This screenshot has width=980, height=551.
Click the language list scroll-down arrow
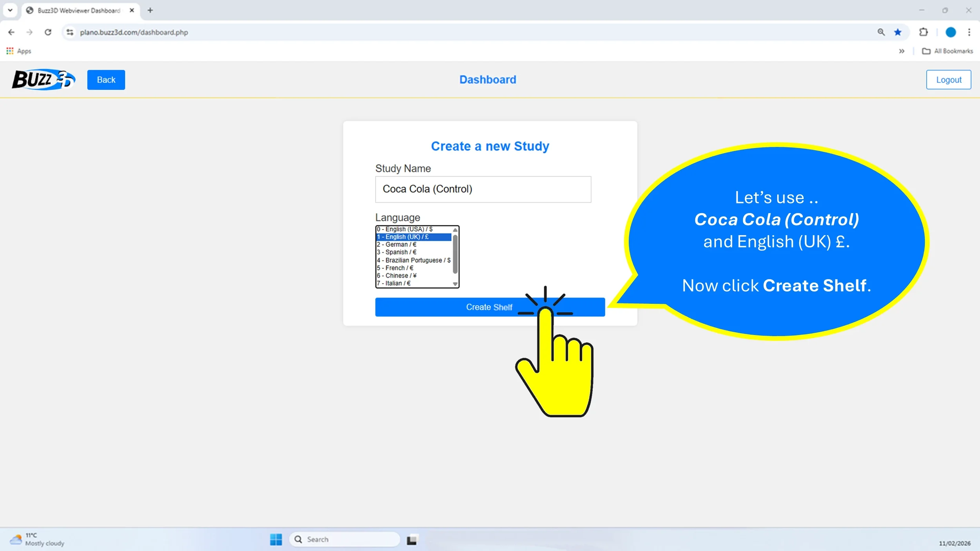click(455, 284)
